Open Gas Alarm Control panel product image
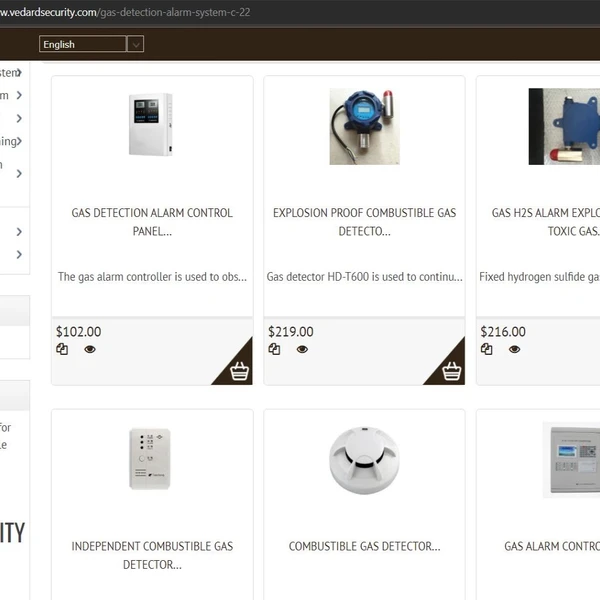Image resolution: width=600 pixels, height=600 pixels. (x=571, y=460)
